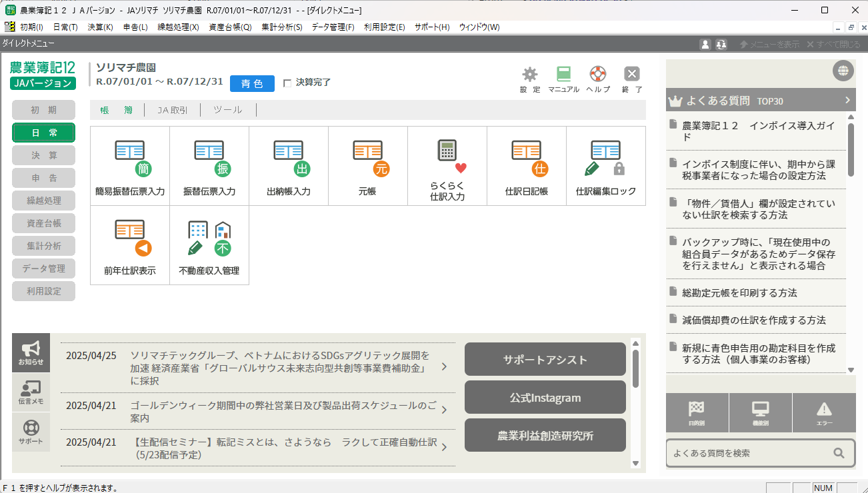Open the 申告(L) menu in the menu bar
Screen dimensions: 868x493
click(135, 27)
